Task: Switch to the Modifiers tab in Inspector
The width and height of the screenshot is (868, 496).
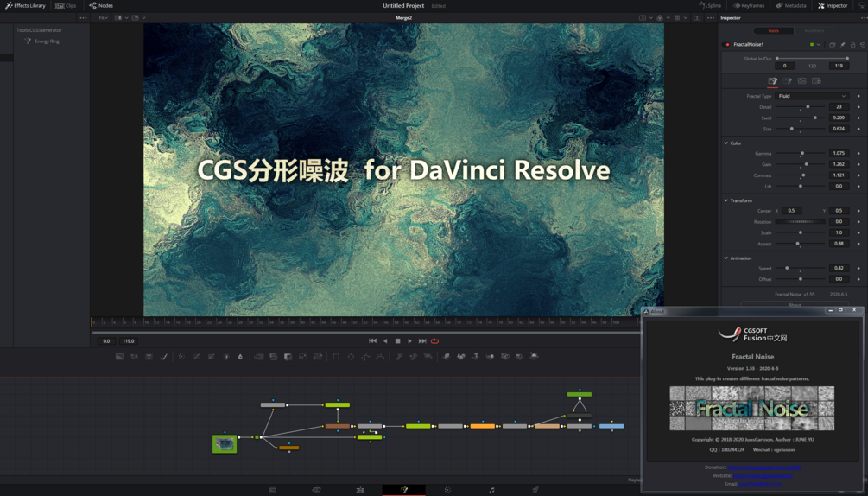Action: (814, 30)
